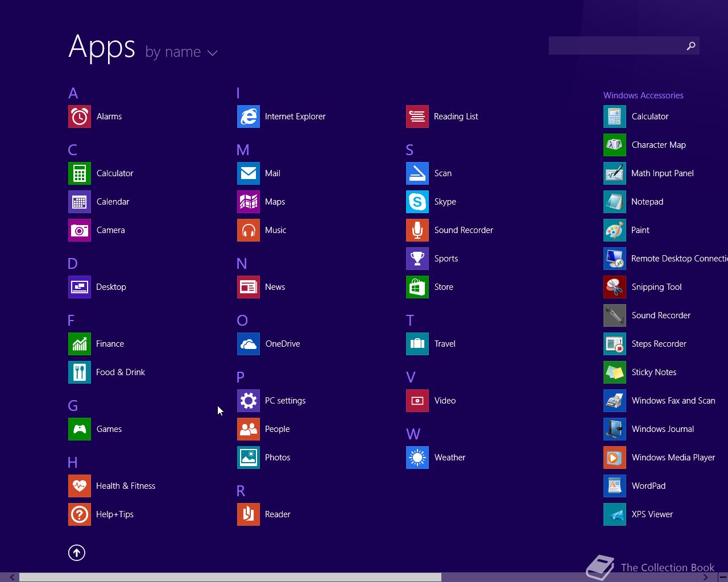Open PC settings gear icon
728x582 pixels.
click(x=249, y=401)
